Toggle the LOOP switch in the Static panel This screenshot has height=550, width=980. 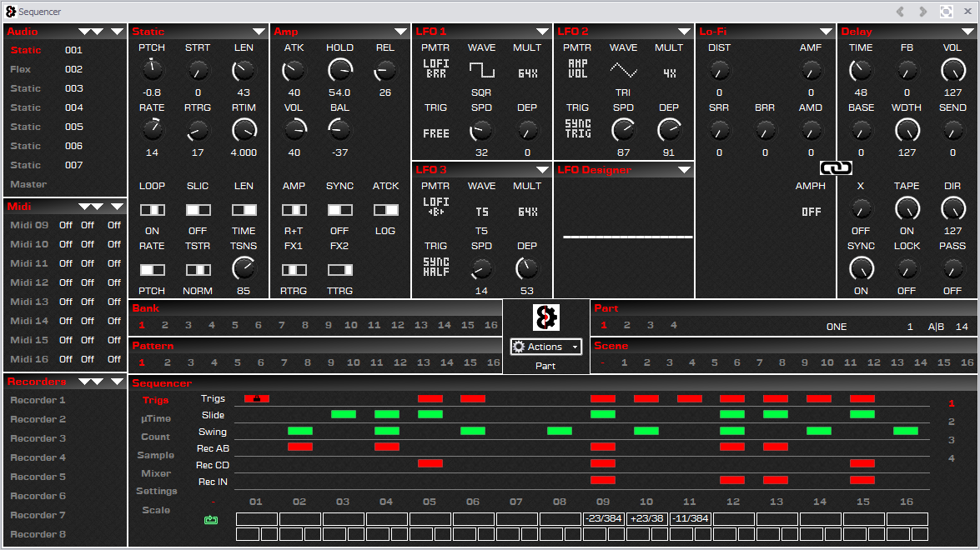tap(152, 210)
